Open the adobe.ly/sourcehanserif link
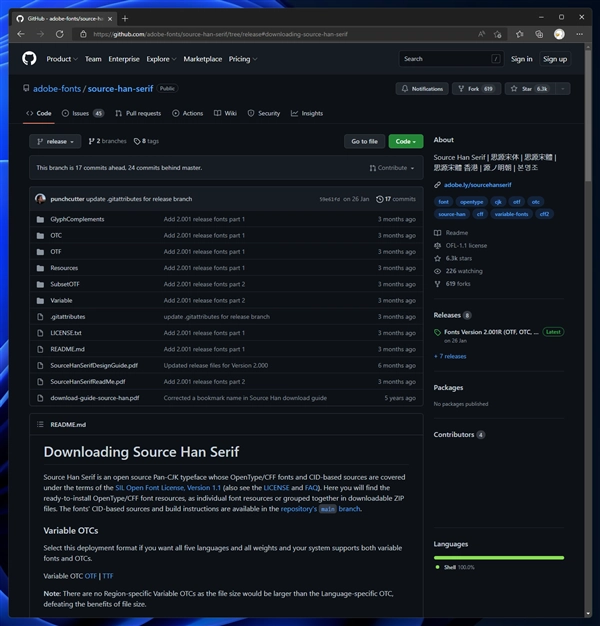 coord(477,185)
